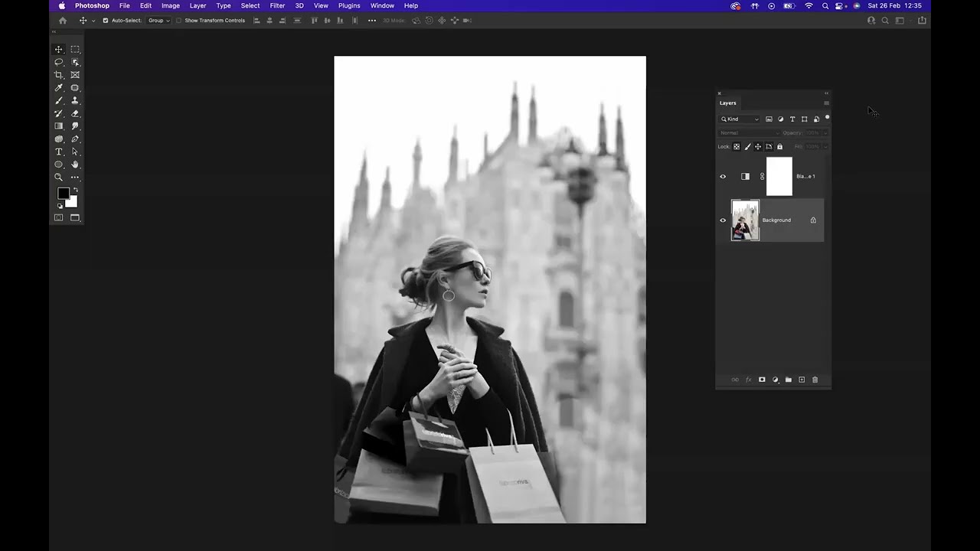980x551 pixels.
Task: Collapse Layers panel with double arrows
Action: (826, 93)
